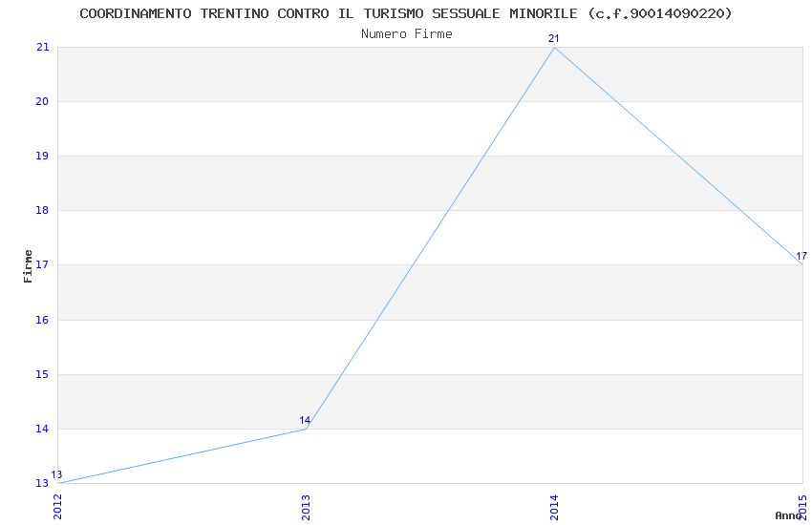Click y-axis tick value 16
This screenshot has width=812, height=525.
42,320
